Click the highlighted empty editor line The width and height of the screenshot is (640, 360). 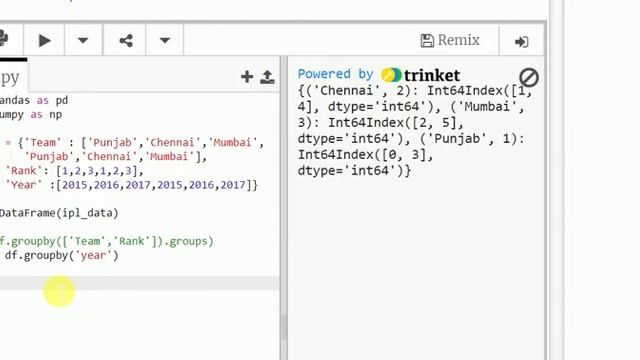coord(140,283)
